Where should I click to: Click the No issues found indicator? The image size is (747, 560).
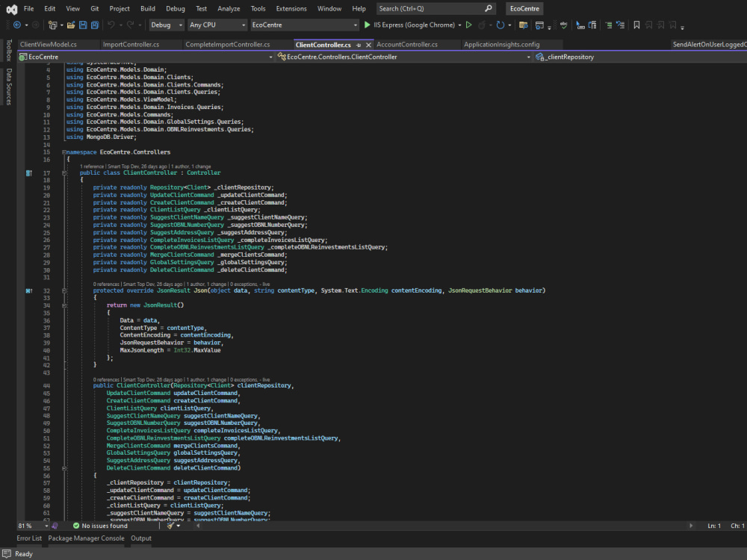click(100, 526)
